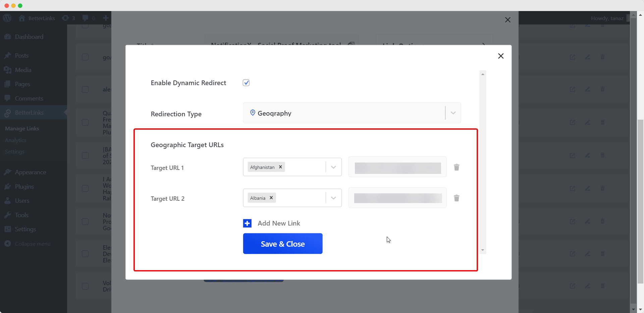Navigate to Plugins in the sidebar
This screenshot has width=644, height=313.
pos(23,186)
